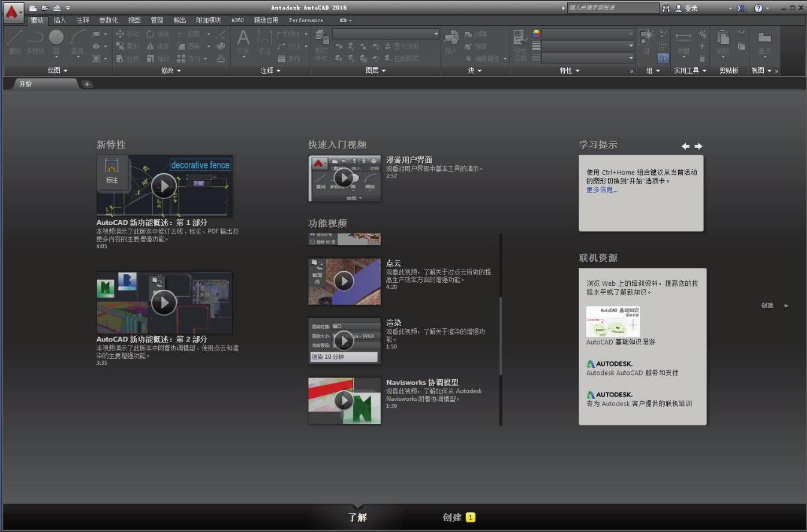Screen dimensions: 807x532
Task: Select the Fillet (圆角) tool
Action: click(188, 46)
